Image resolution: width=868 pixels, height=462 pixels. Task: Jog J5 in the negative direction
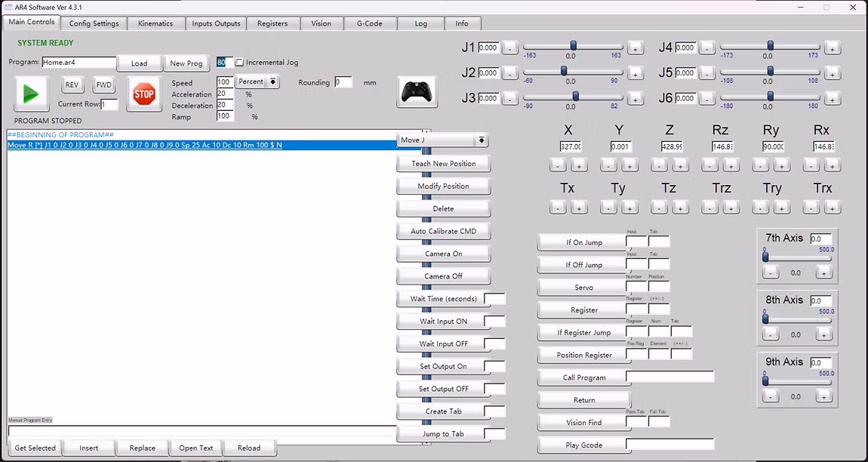[706, 73]
